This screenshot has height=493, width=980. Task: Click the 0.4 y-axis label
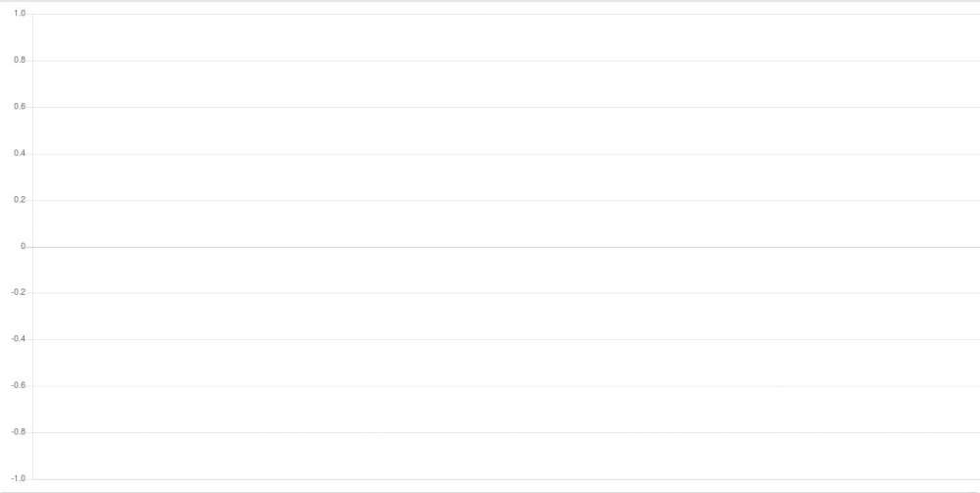point(20,153)
